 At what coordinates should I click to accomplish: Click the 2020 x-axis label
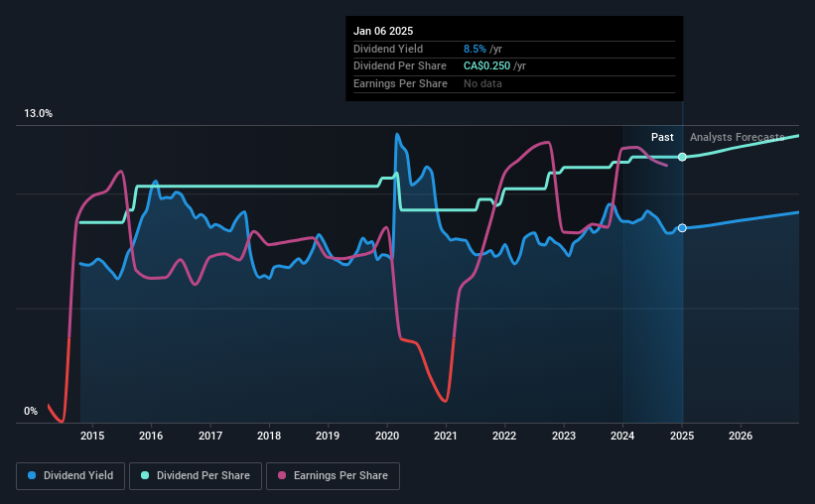387,436
